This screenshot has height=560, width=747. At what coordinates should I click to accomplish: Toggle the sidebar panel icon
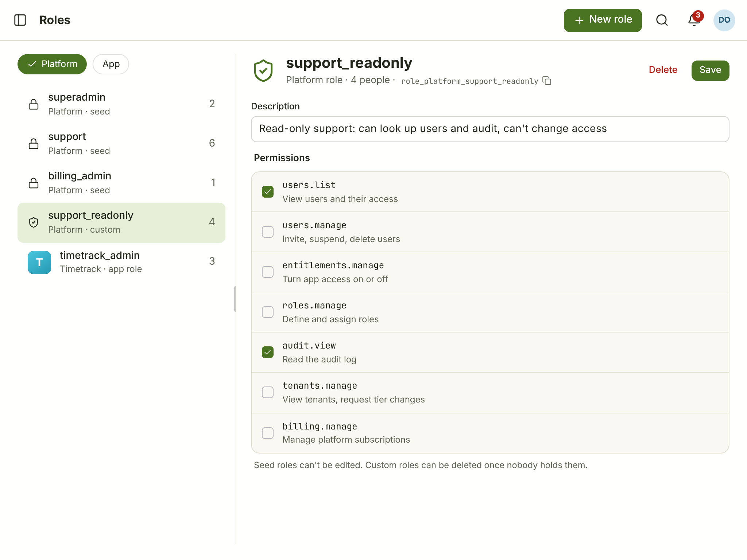coord(20,20)
